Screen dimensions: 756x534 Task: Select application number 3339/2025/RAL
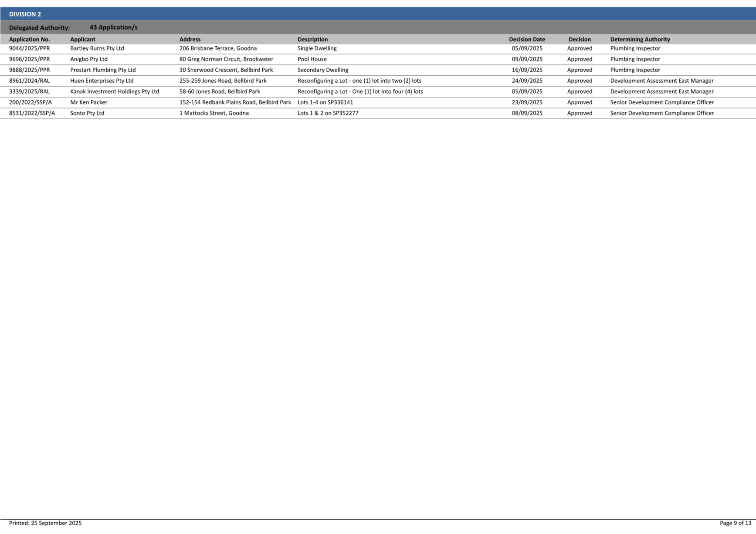point(29,91)
